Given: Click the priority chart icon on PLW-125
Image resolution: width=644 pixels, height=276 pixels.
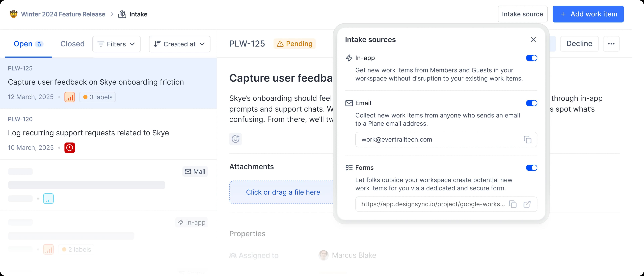Looking at the screenshot, I should pos(69,97).
